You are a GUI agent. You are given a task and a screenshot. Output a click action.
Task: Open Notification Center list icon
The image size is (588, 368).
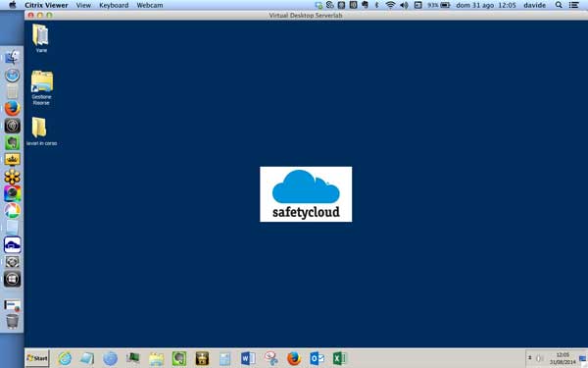(x=573, y=5)
